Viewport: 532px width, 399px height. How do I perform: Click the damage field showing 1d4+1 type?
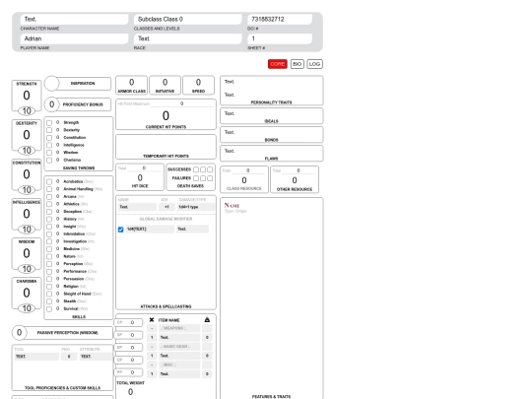[196, 207]
